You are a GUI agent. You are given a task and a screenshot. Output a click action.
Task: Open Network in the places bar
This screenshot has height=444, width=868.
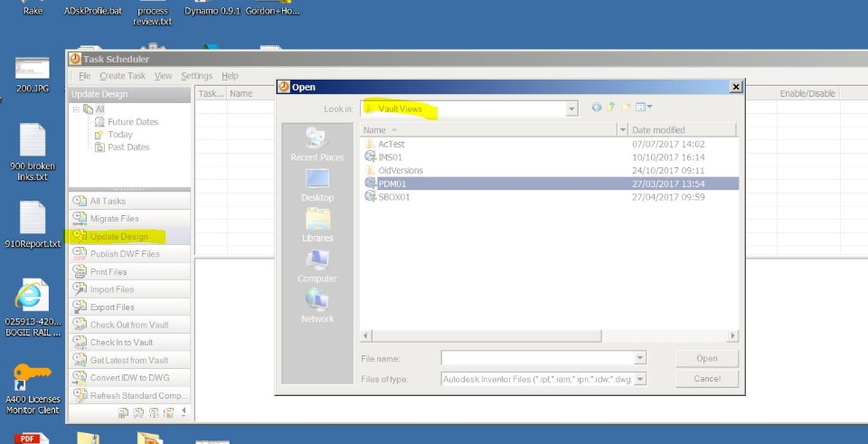[317, 307]
